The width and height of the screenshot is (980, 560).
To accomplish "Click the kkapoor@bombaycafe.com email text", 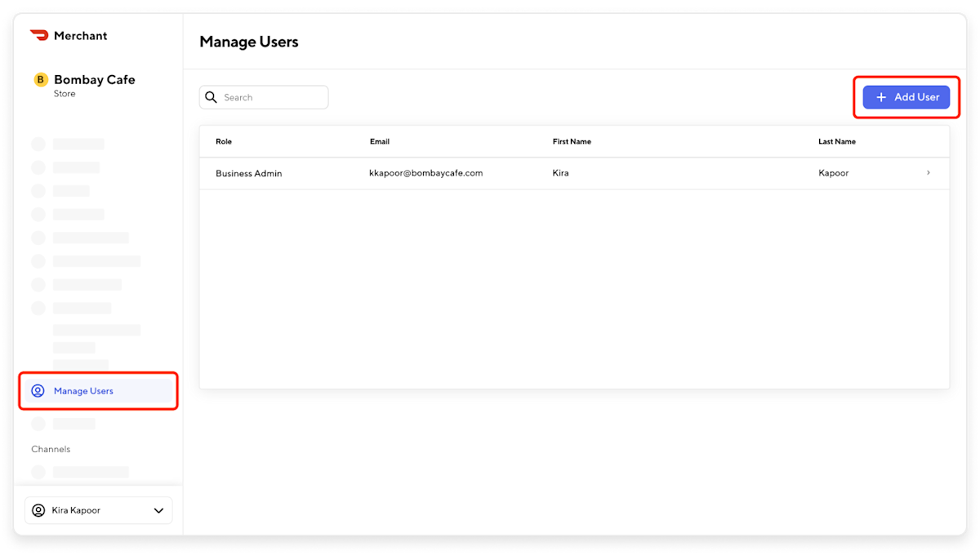I will tap(426, 172).
